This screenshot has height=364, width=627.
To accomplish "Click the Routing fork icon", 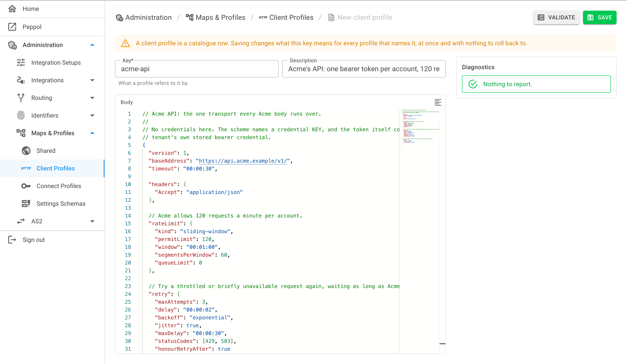I will pyautogui.click(x=21, y=98).
